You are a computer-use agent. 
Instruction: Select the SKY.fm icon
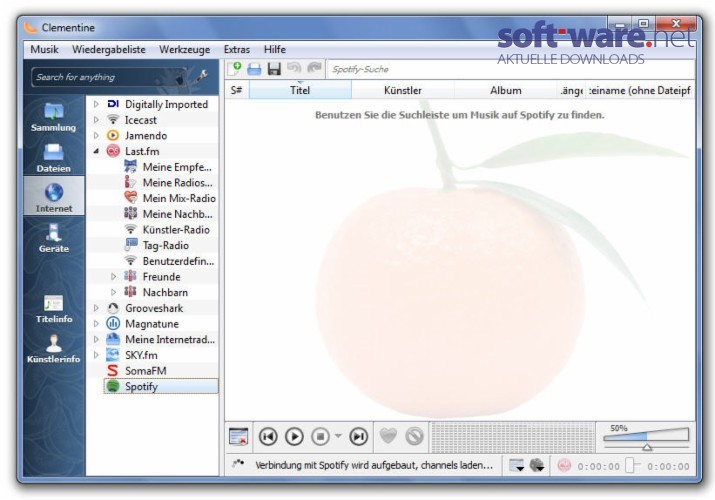coord(113,355)
